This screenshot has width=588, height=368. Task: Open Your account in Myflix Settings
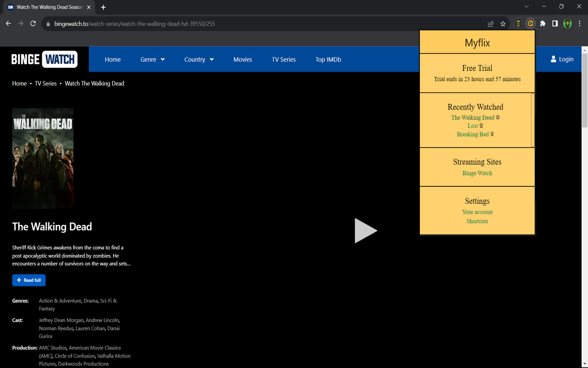[477, 212]
